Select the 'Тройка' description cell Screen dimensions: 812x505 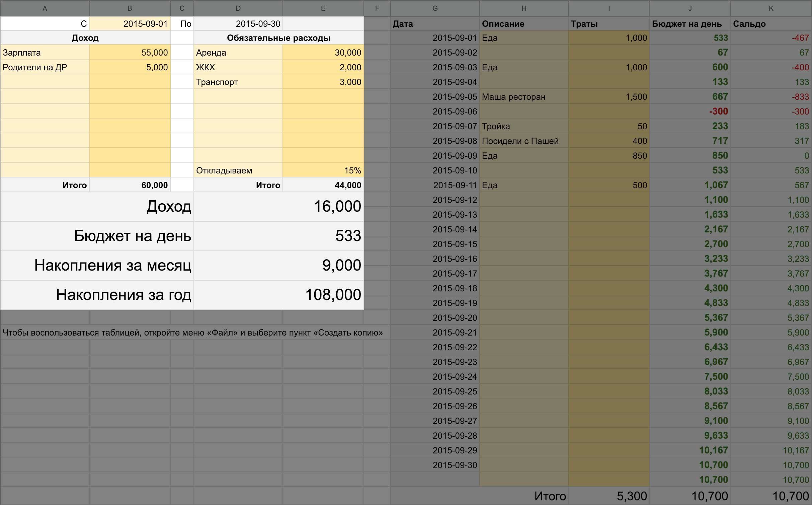524,126
